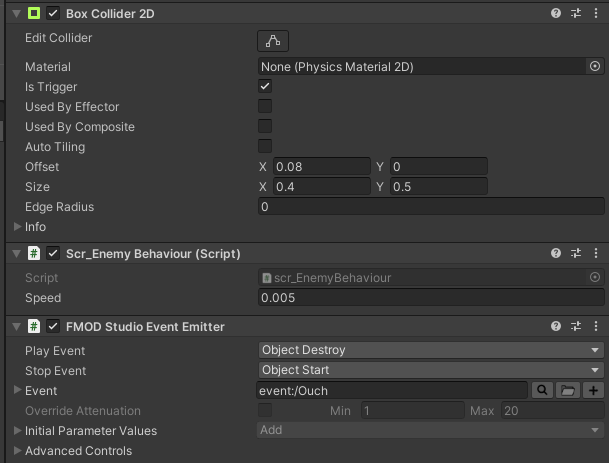Open the Stop Event dropdown
The height and width of the screenshot is (463, 609).
tap(430, 371)
